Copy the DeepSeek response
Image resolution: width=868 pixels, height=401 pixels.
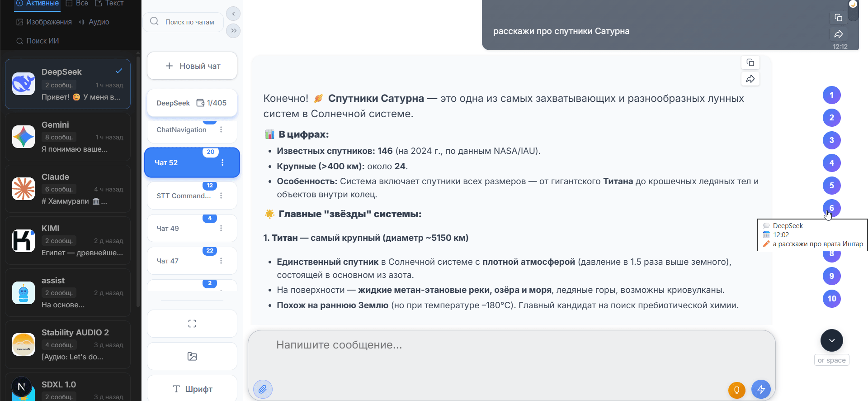pos(750,62)
